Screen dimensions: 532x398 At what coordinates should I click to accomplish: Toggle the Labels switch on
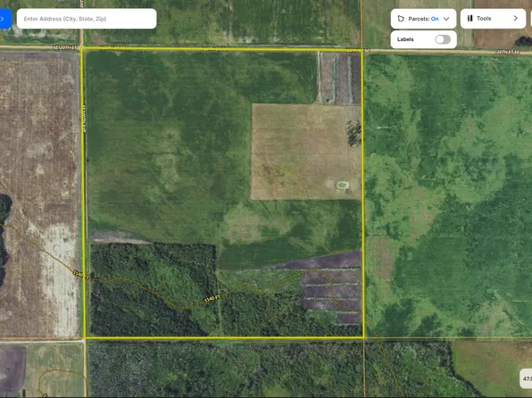(443, 39)
